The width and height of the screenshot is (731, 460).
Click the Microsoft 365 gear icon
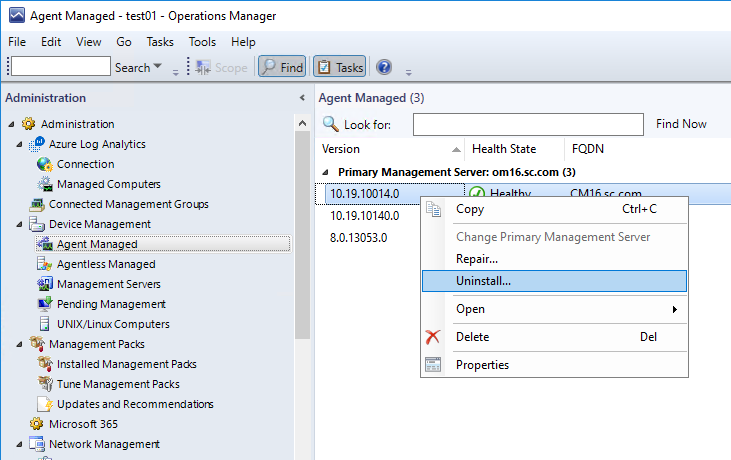(x=36, y=424)
